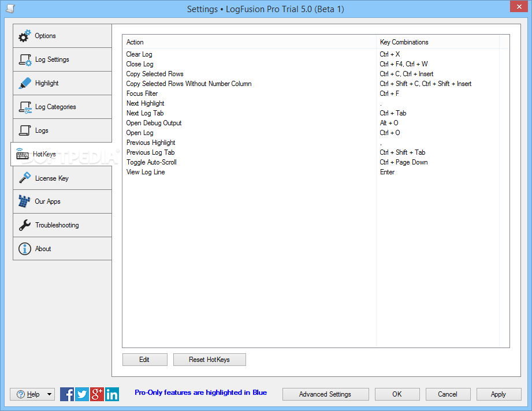Confirm with the OK button
The image size is (532, 411).
(x=397, y=394)
